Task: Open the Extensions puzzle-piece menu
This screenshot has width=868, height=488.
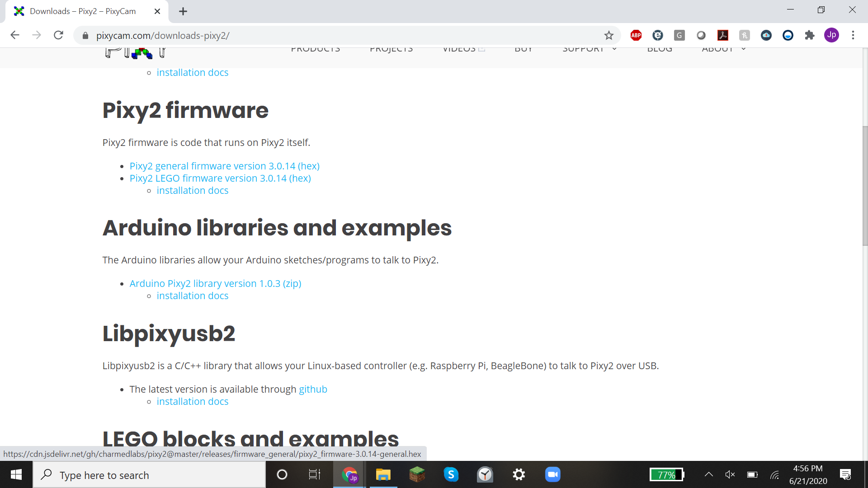Action: pyautogui.click(x=810, y=35)
